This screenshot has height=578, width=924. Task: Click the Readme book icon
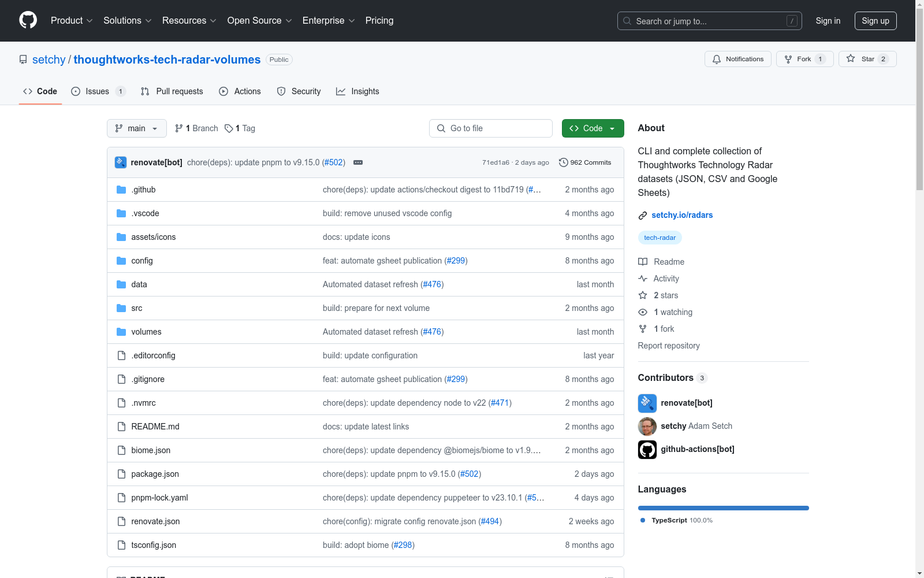point(643,262)
